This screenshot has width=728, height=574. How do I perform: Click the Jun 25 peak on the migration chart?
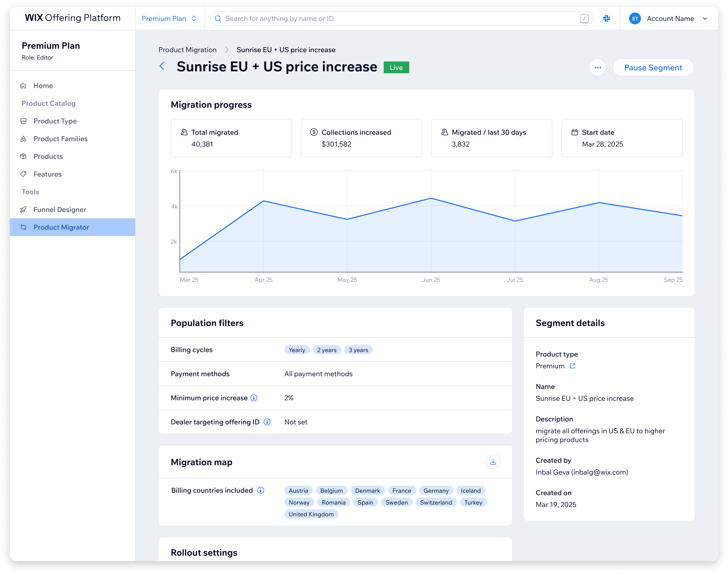(431, 198)
